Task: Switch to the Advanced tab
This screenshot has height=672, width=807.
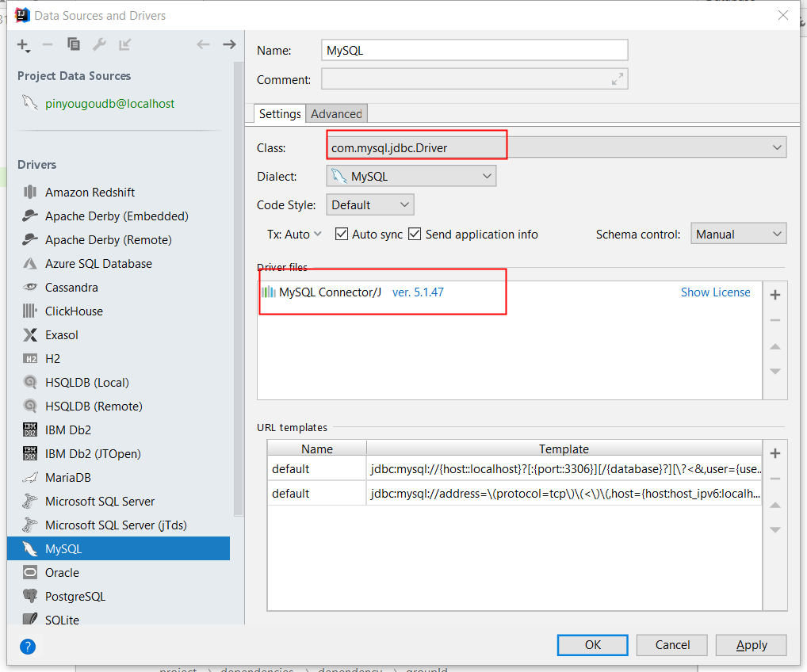Action: [336, 113]
